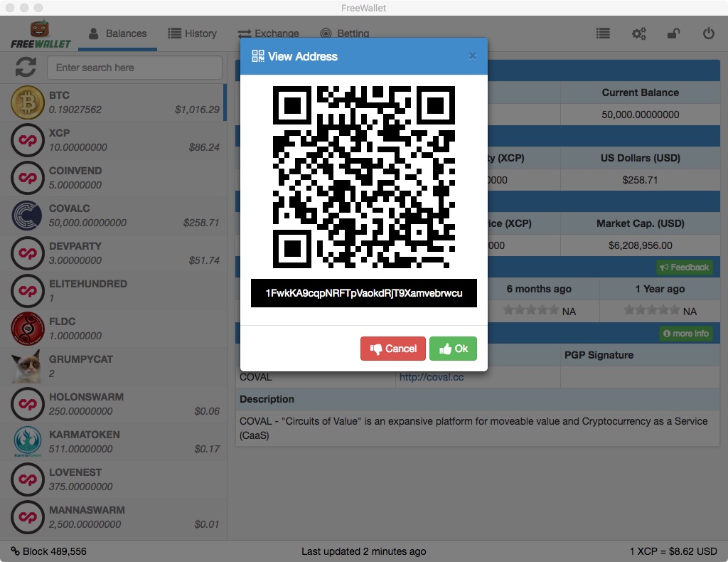
Task: Select the COINVEND token icon
Action: [x=28, y=177]
